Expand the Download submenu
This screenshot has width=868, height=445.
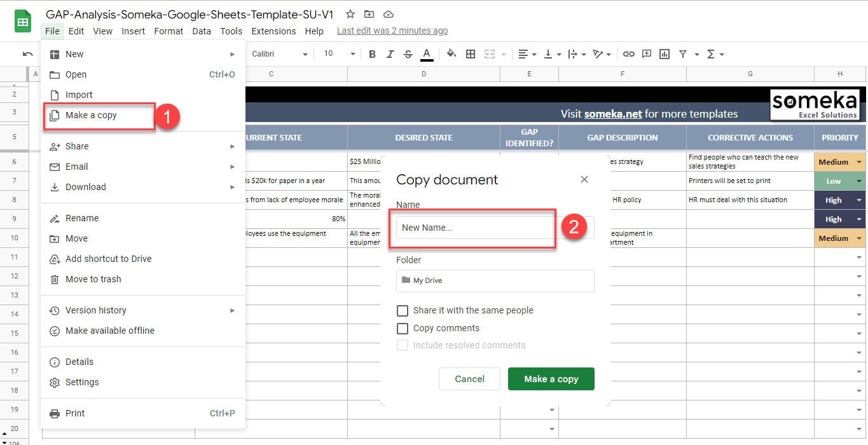pos(143,187)
